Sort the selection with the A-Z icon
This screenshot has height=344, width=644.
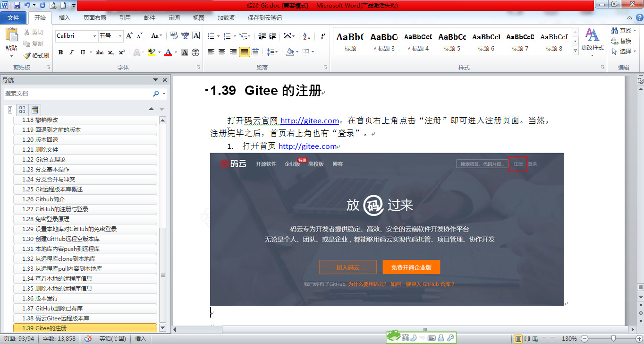(306, 36)
